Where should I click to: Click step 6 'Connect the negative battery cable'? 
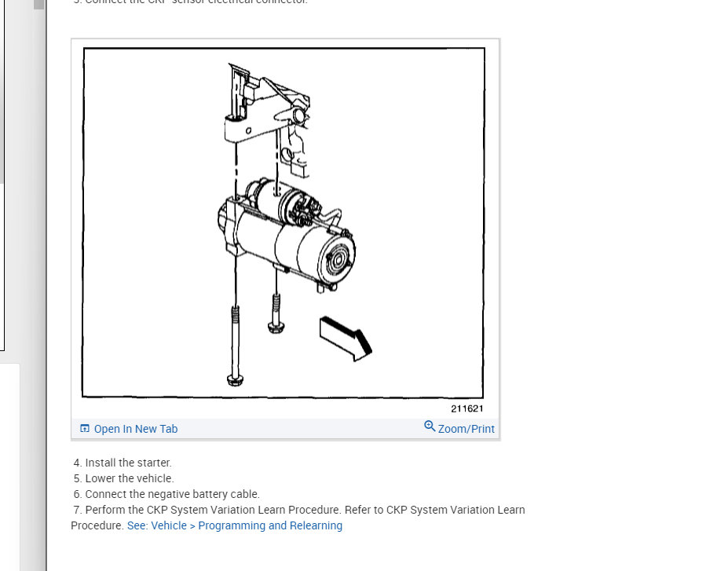click(166, 494)
